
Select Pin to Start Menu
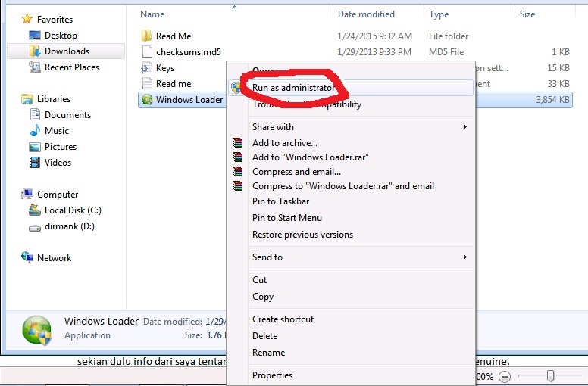[350, 217]
